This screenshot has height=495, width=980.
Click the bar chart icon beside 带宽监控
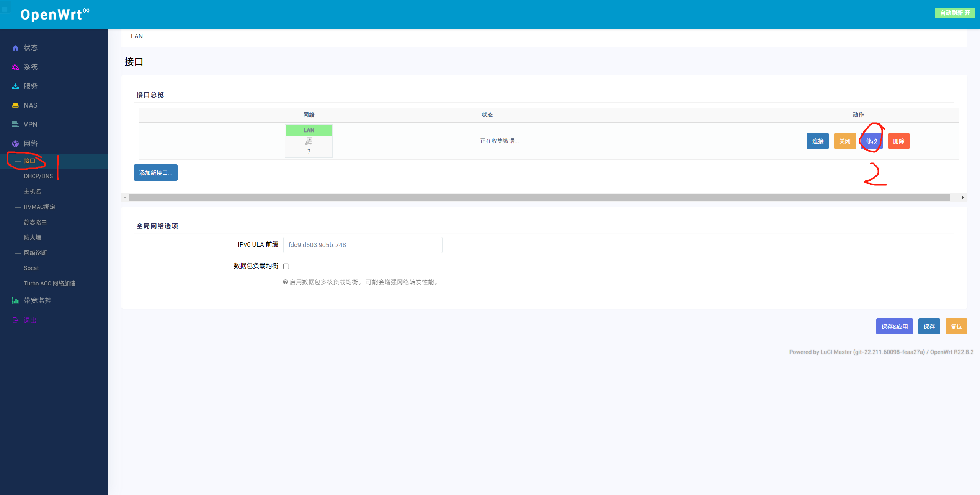point(15,301)
